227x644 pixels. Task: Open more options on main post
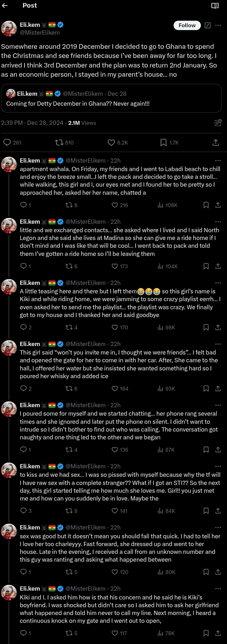[218, 25]
